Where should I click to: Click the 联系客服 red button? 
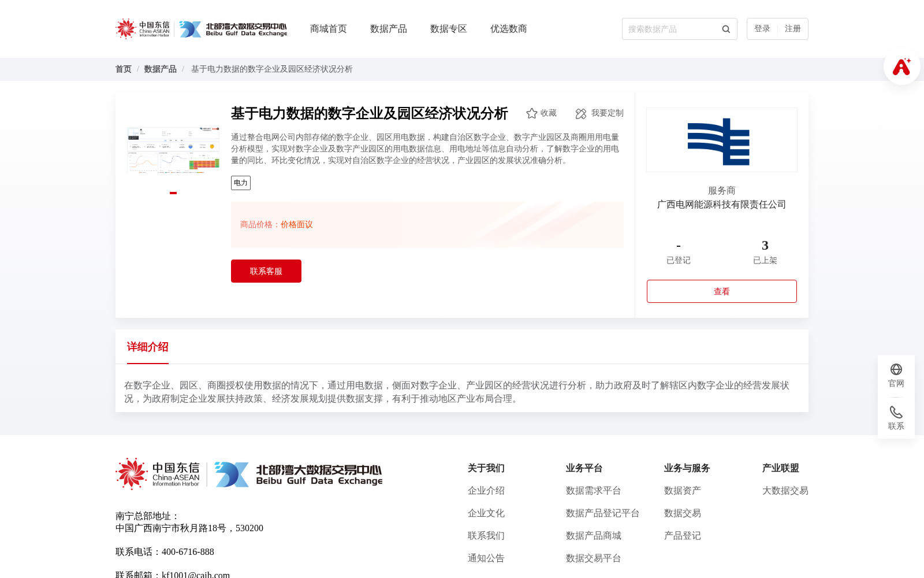[266, 271]
